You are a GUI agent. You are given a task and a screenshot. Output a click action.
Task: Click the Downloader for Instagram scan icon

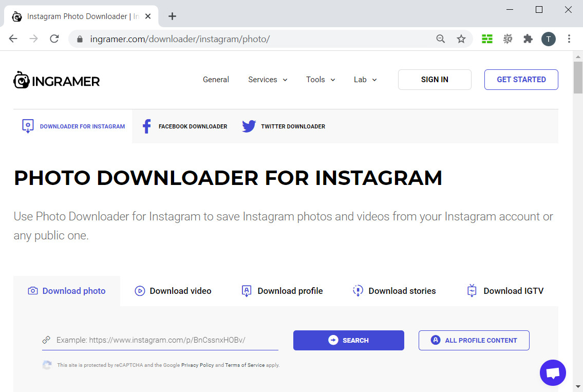tap(28, 126)
